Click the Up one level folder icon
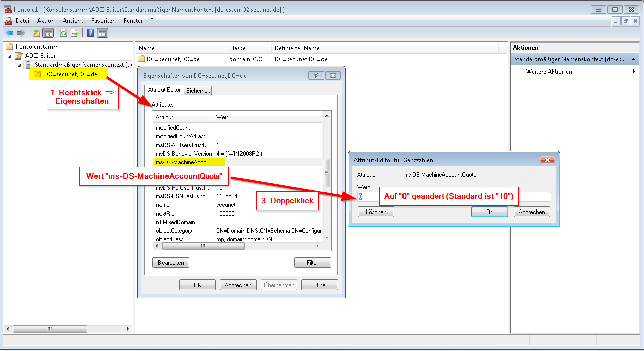 [x=36, y=33]
